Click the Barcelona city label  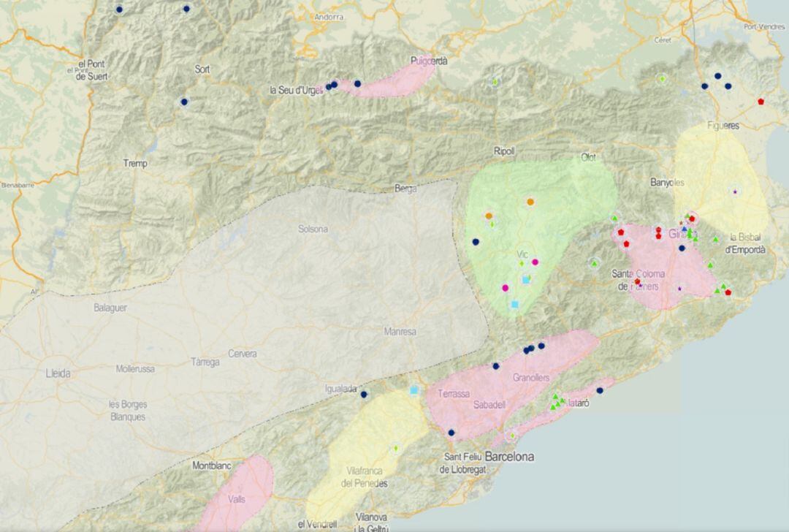click(x=509, y=457)
